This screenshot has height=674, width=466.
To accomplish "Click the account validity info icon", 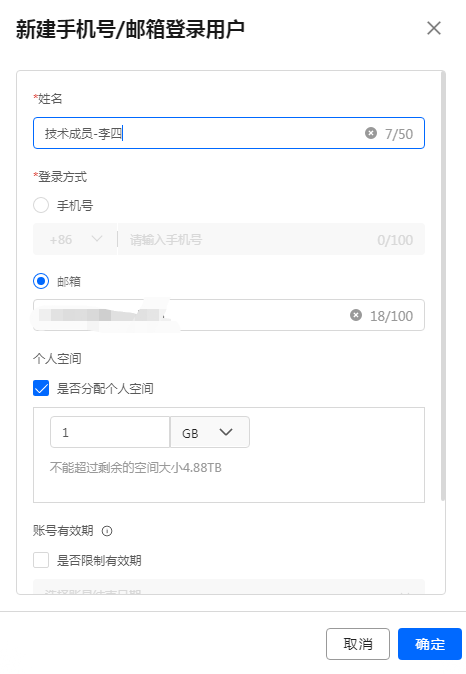I will tap(107, 531).
